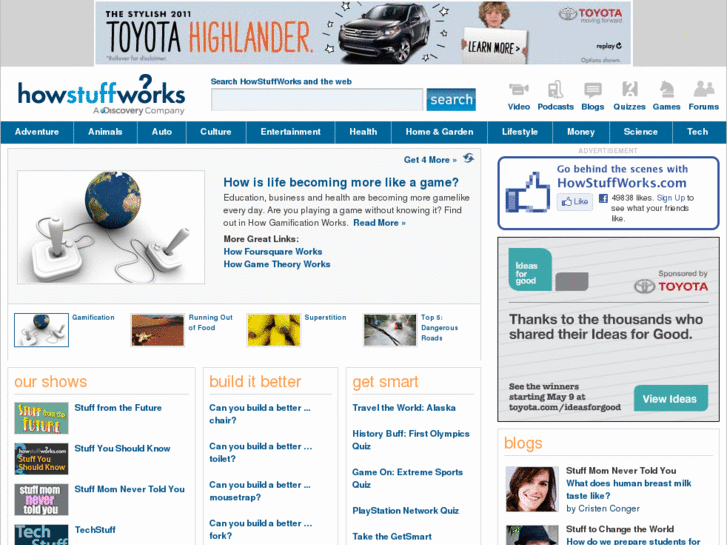Viewport: 727px width, 545px height.
Task: Open the Science menu
Action: 640,132
